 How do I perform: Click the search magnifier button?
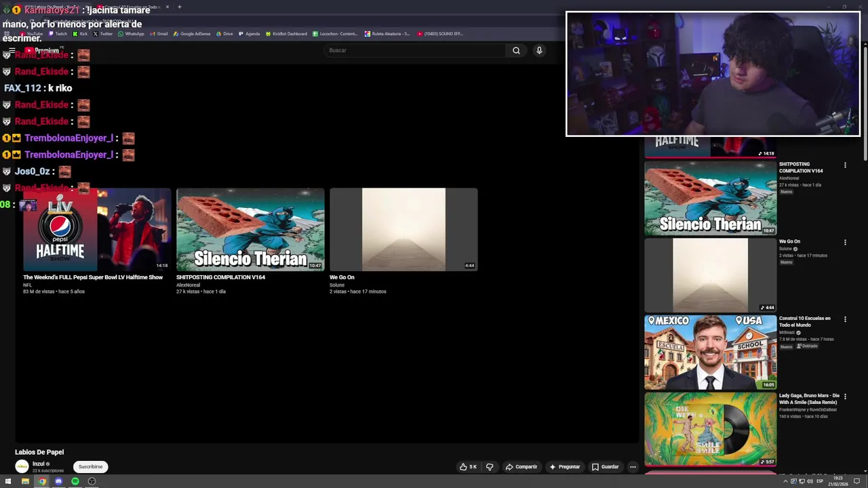[516, 50]
